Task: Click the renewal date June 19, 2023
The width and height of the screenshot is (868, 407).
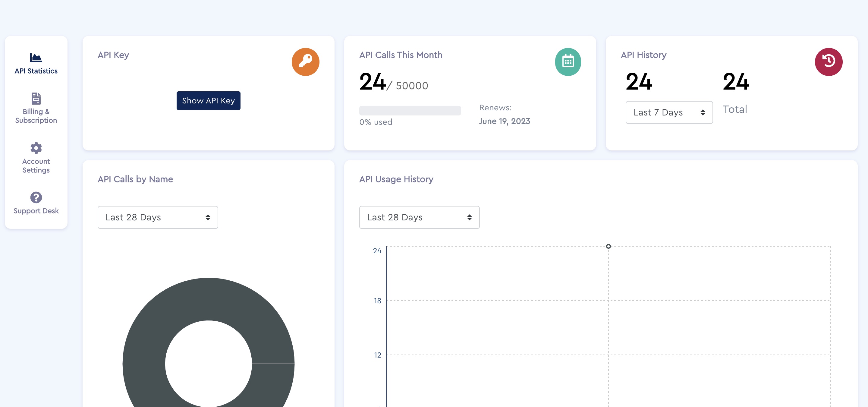Action: (505, 121)
